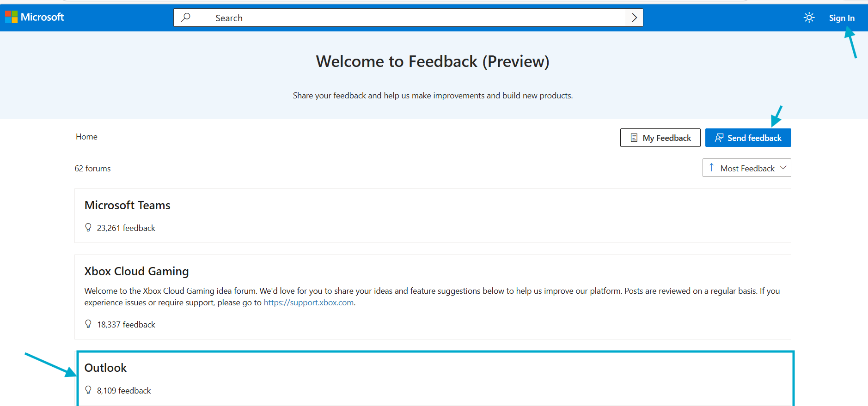Viewport: 868px width, 406px height.
Task: Open the support.xbox.com link
Action: pyautogui.click(x=309, y=303)
